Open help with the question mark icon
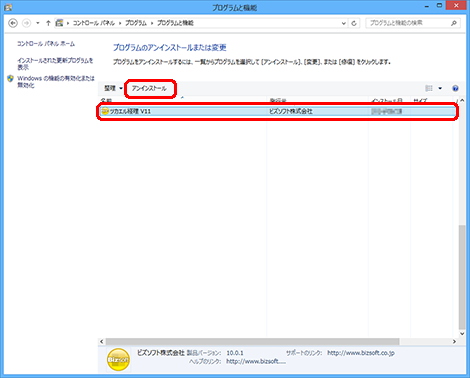The image size is (470, 378). pyautogui.click(x=455, y=88)
